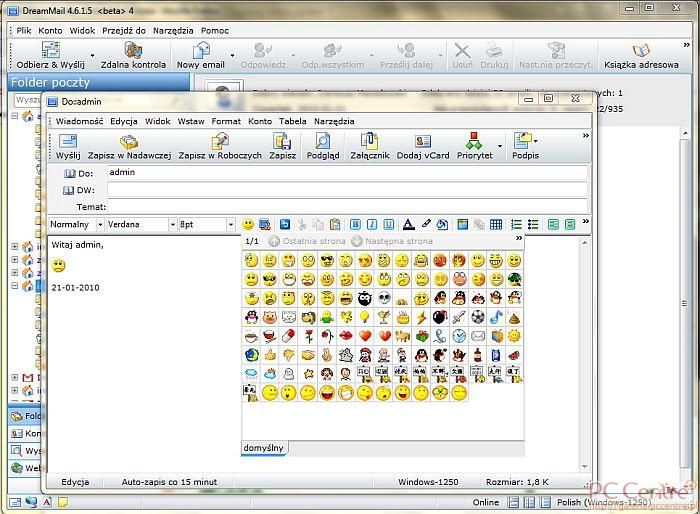Click the Priorytet icon
The height and width of the screenshot is (514, 700).
point(474,146)
